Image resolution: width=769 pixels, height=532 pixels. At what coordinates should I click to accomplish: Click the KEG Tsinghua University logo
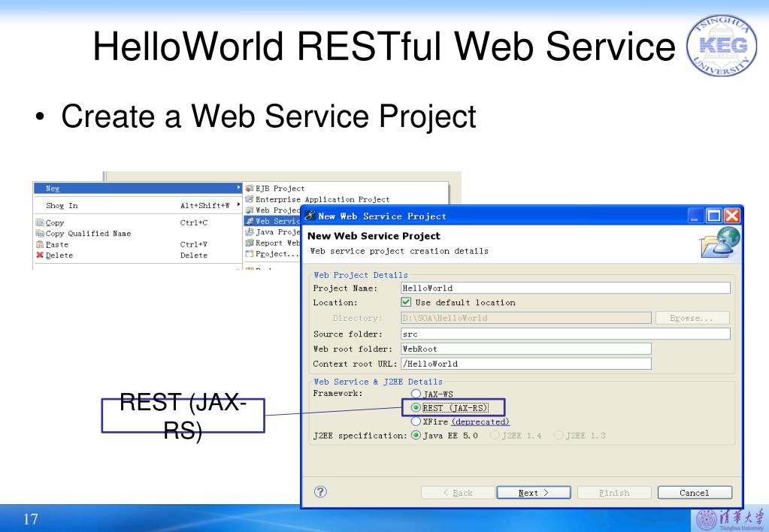(721, 46)
